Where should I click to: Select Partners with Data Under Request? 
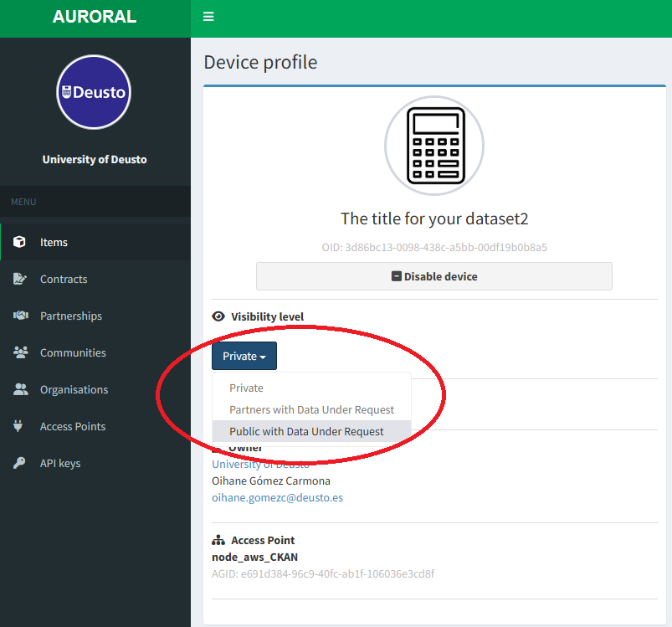pos(311,409)
